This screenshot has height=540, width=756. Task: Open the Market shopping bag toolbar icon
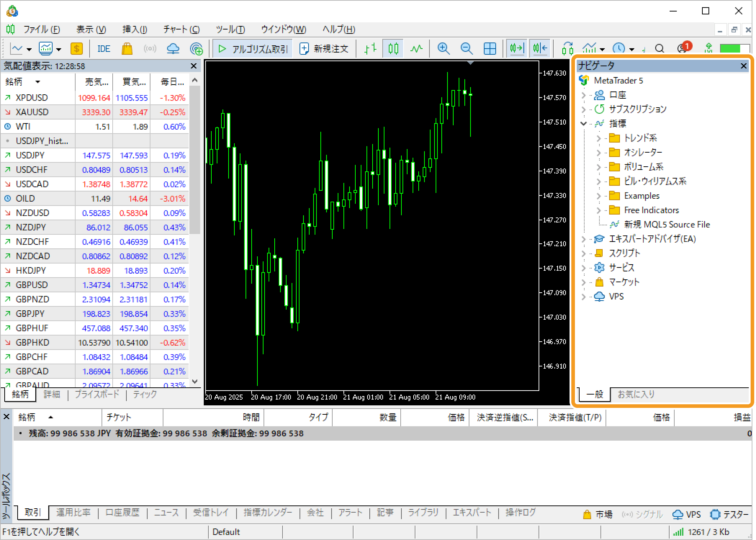coord(127,49)
